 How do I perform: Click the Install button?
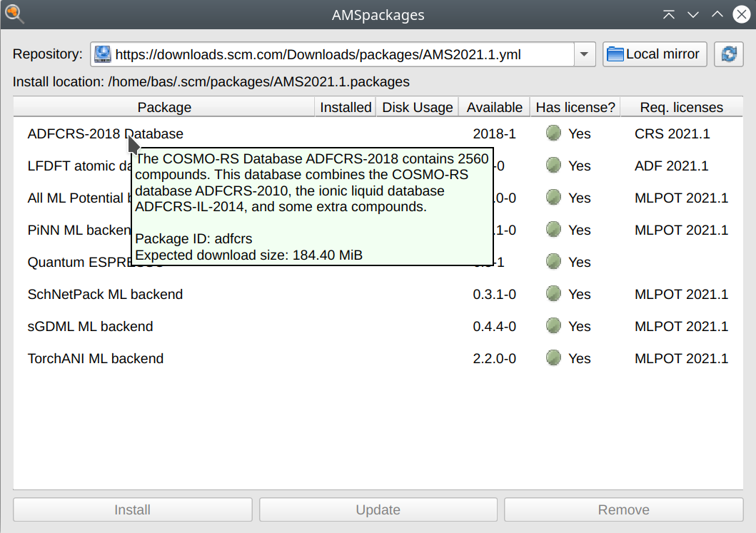point(133,510)
